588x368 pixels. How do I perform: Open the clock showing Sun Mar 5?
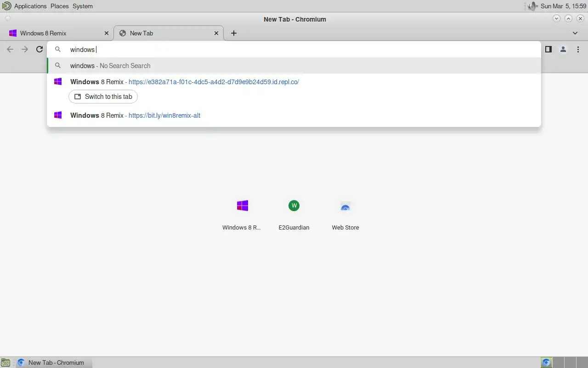coord(564,6)
